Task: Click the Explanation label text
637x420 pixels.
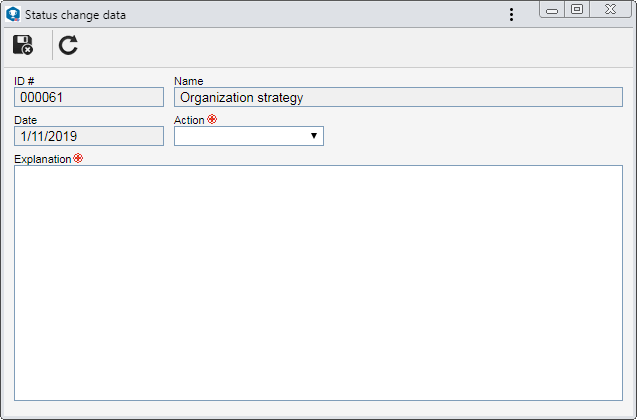Action: click(x=43, y=159)
